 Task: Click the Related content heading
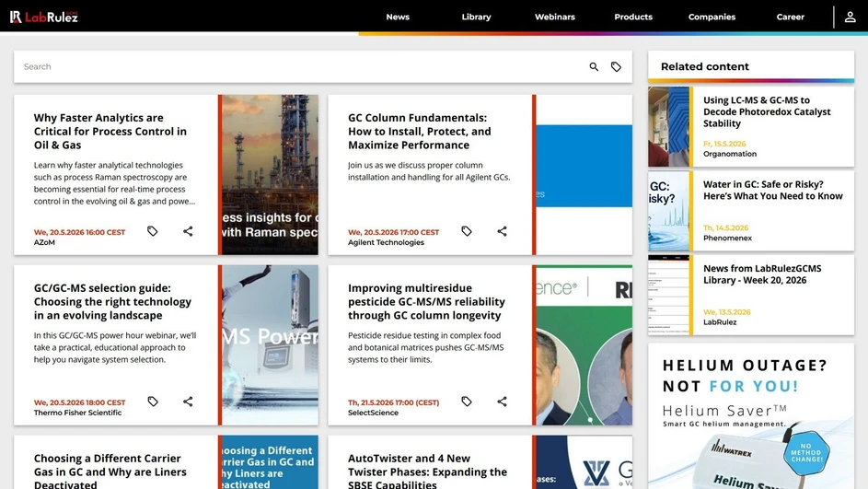click(x=705, y=67)
